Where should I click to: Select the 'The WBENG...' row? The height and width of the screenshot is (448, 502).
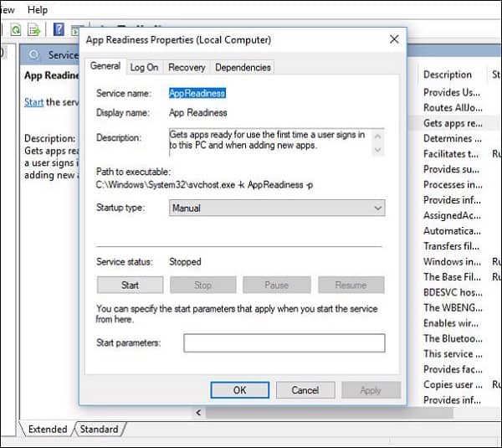[453, 307]
